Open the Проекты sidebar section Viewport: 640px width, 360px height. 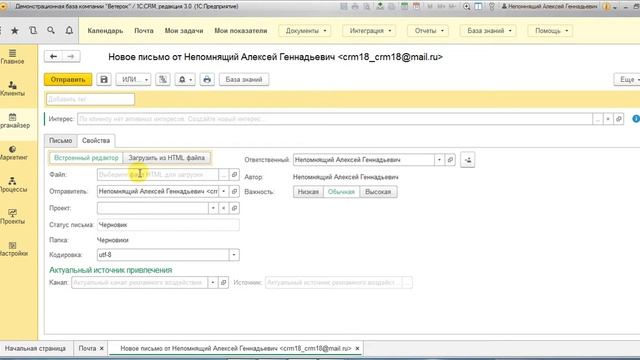click(x=12, y=217)
